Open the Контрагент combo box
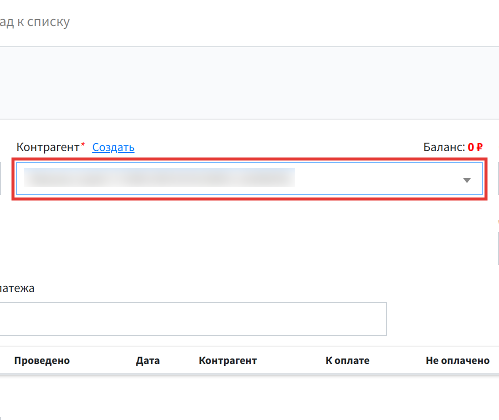The width and height of the screenshot is (499, 420). (249, 179)
